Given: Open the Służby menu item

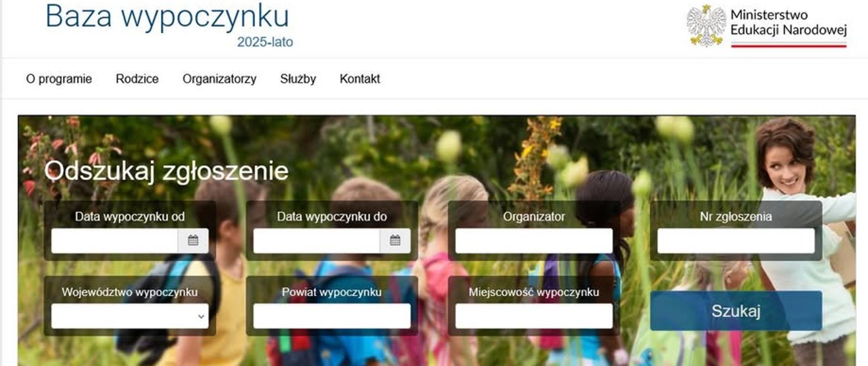Looking at the screenshot, I should point(298,79).
